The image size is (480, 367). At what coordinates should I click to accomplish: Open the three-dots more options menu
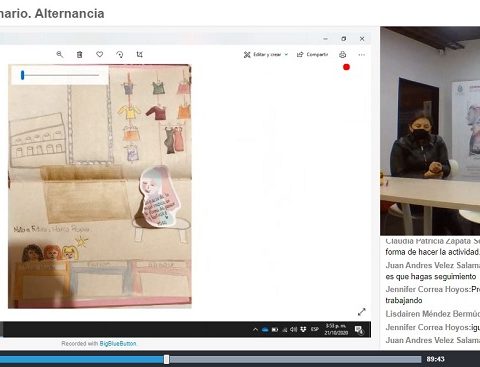[362, 55]
